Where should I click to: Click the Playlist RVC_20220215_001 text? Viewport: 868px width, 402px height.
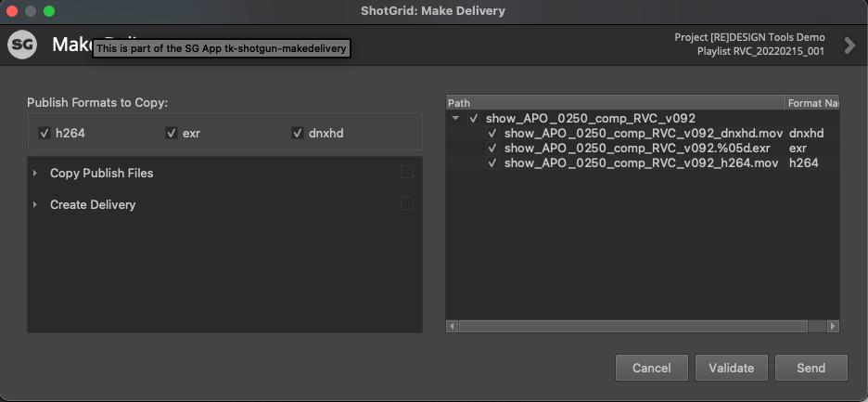[x=761, y=51]
